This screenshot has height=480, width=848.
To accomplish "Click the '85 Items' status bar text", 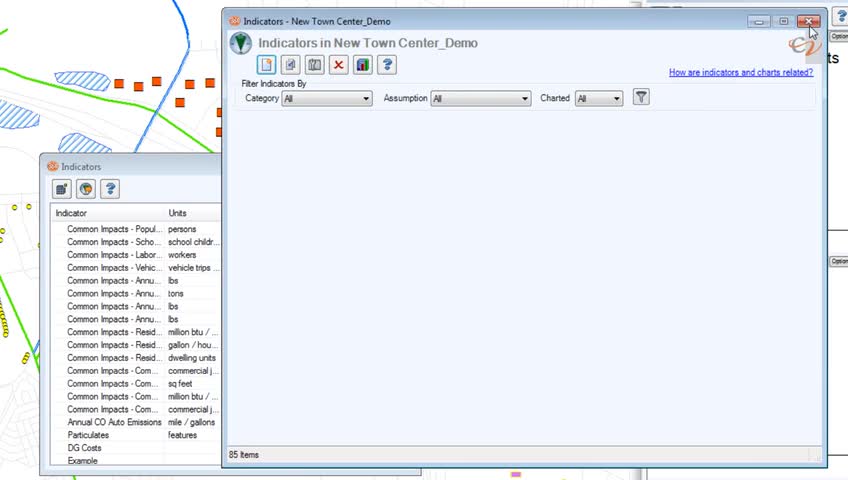I will tap(243, 455).
